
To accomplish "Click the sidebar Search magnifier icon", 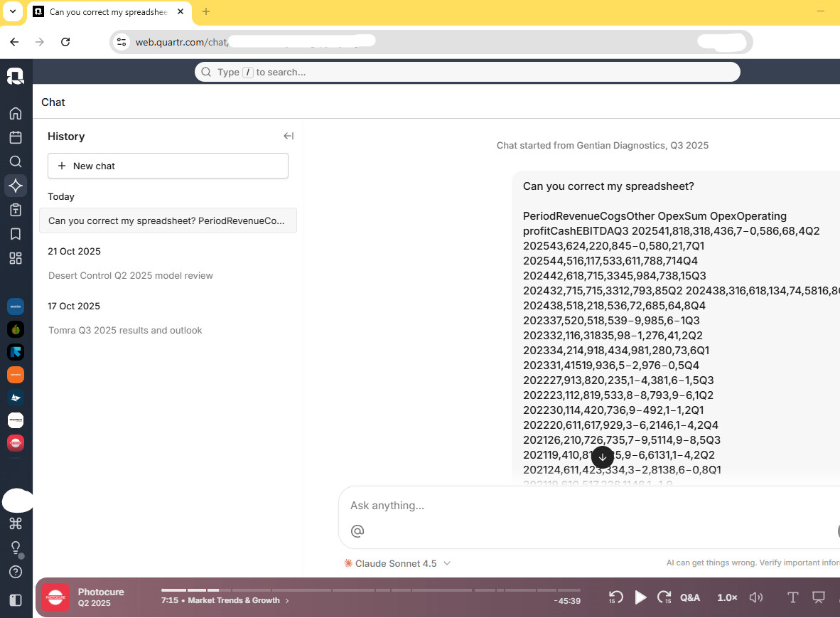I will (16, 161).
